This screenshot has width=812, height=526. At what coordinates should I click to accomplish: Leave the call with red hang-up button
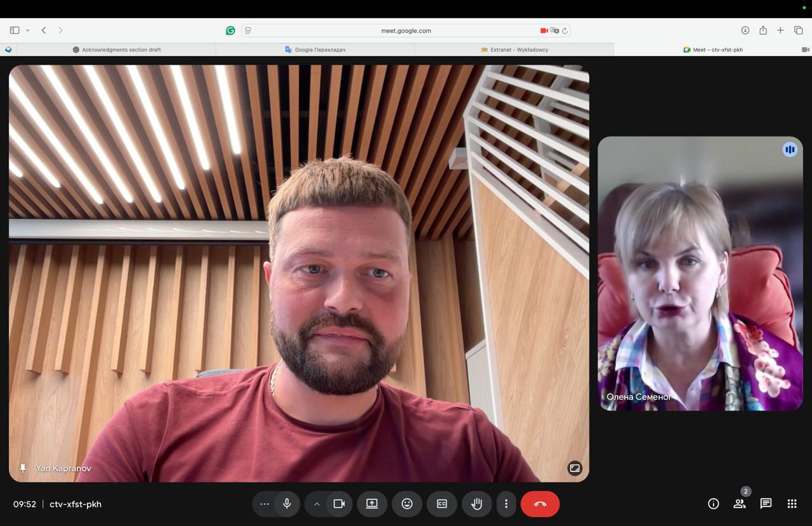(540, 504)
